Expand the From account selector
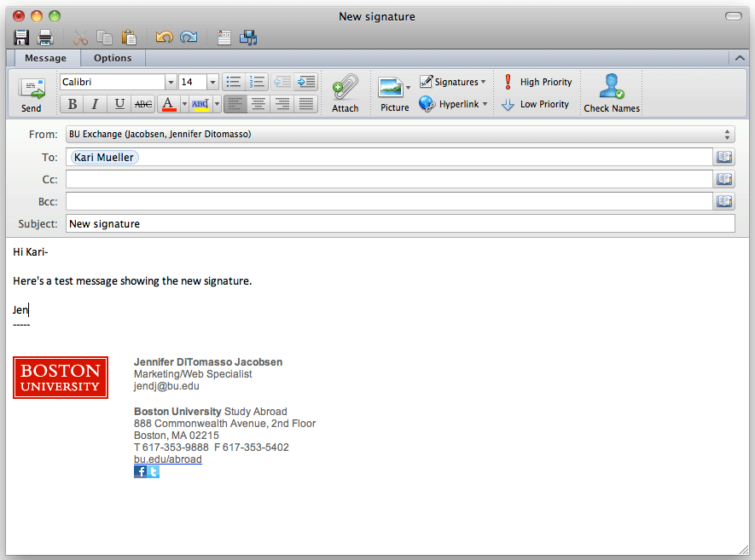This screenshot has width=755, height=560. pos(726,134)
